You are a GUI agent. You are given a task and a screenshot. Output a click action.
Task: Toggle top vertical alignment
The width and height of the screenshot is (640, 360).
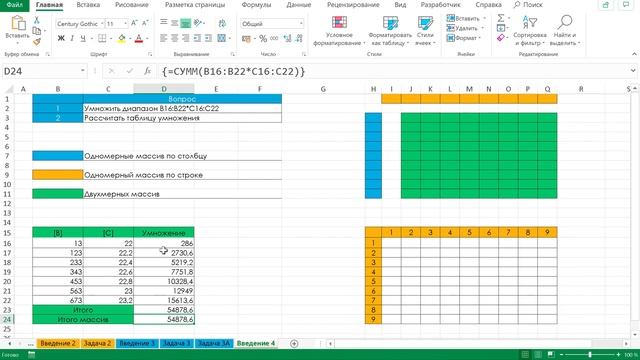(164, 23)
